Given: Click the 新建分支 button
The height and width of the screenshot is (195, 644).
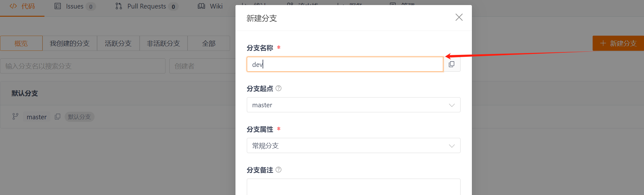Looking at the screenshot, I should (x=618, y=43).
